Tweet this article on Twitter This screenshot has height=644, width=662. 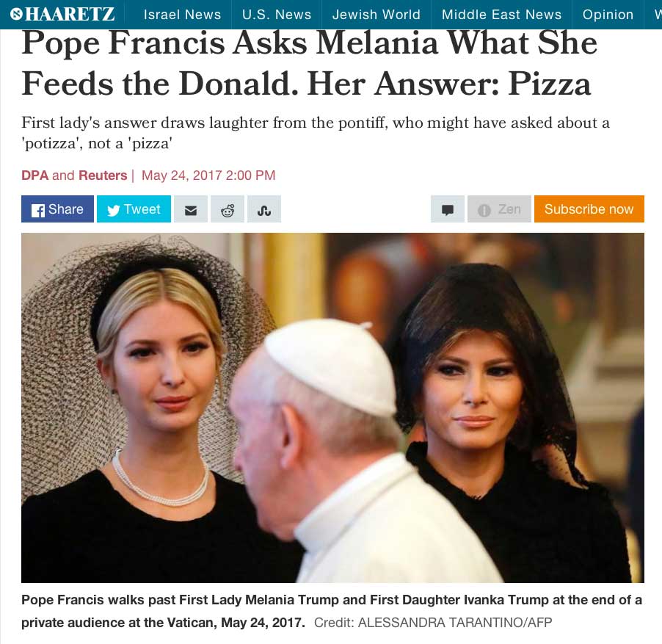134,209
